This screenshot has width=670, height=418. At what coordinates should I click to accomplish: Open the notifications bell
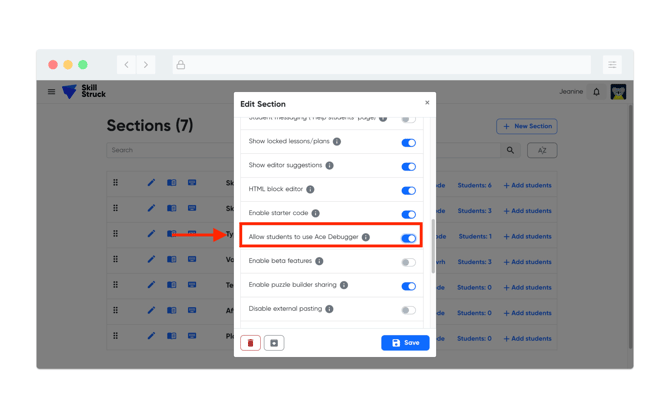click(x=597, y=92)
